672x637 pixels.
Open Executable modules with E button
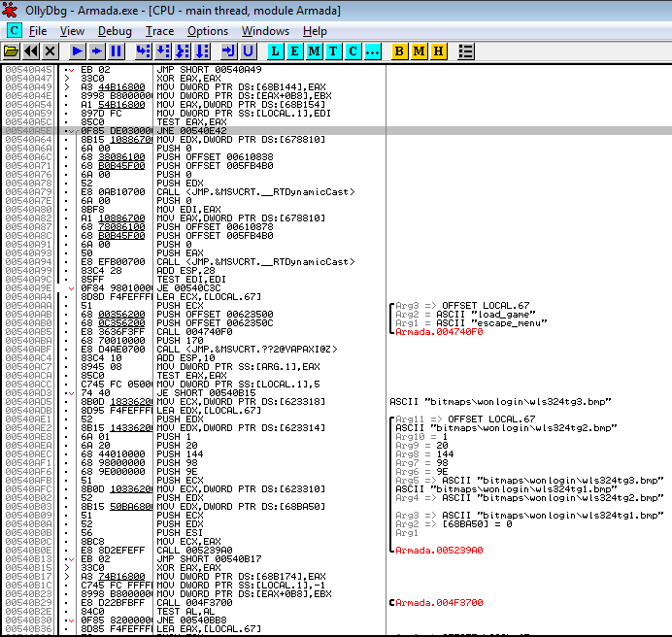click(x=294, y=51)
